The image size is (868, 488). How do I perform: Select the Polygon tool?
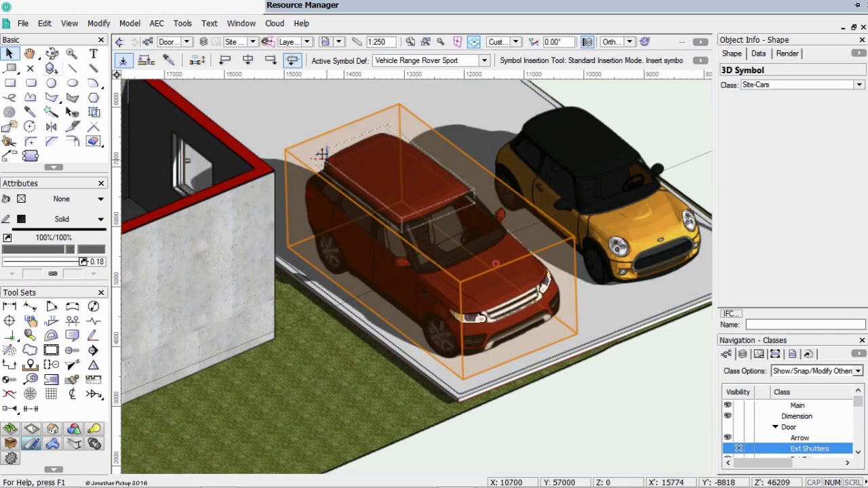[52, 98]
